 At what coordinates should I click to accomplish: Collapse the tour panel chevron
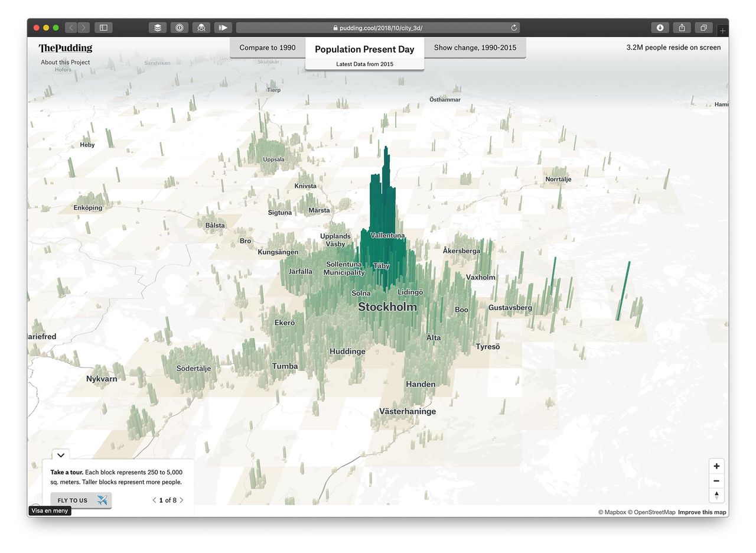(x=61, y=456)
